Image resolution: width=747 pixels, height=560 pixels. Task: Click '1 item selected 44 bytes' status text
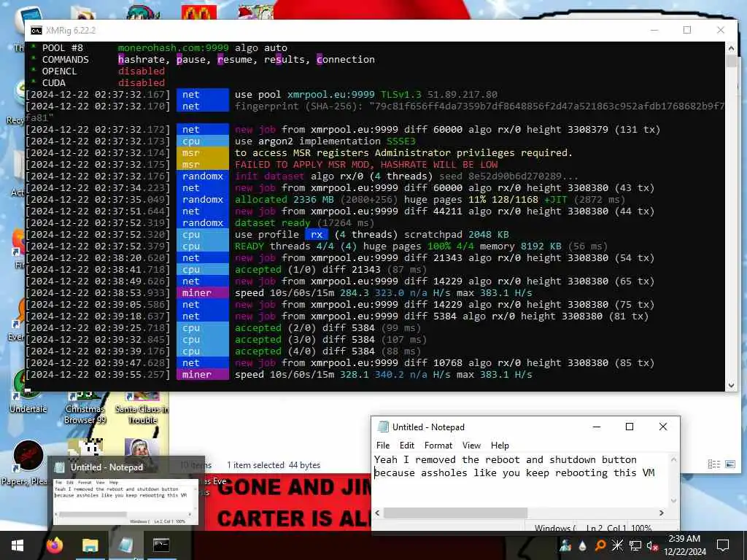[x=274, y=465]
